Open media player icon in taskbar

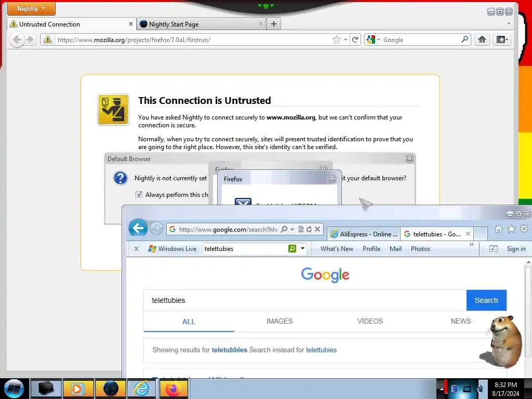click(x=77, y=389)
